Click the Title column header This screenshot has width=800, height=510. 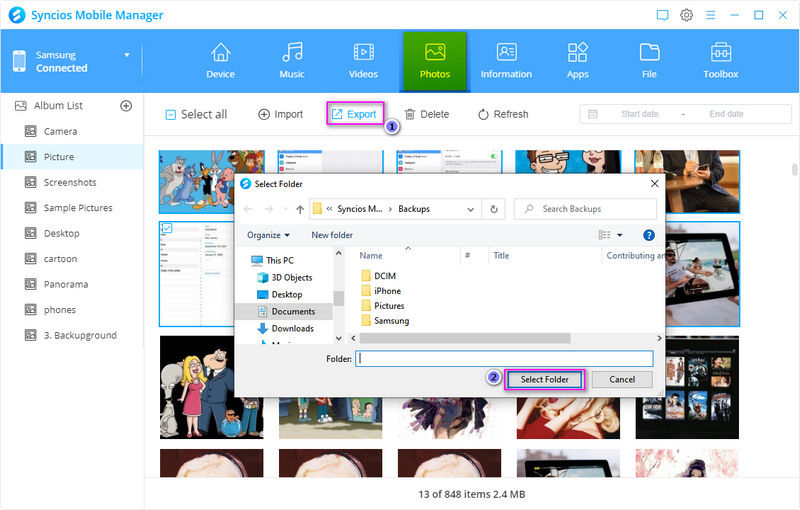501,256
